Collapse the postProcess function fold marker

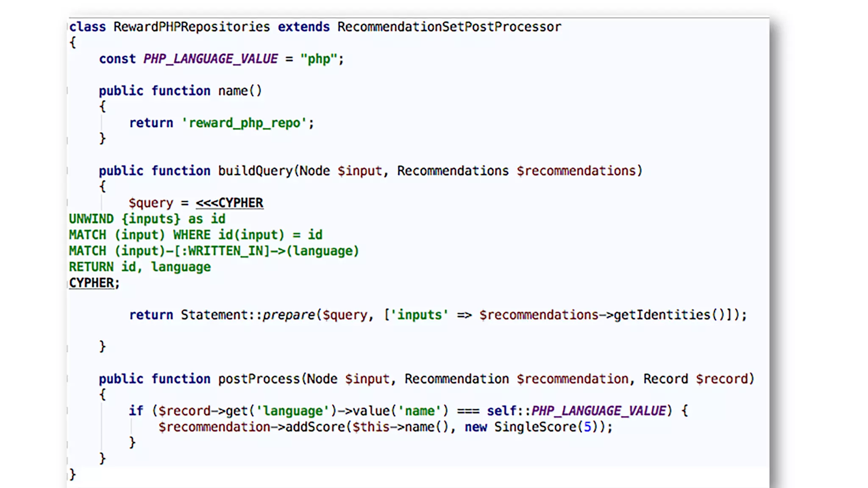pyautogui.click(x=67, y=379)
